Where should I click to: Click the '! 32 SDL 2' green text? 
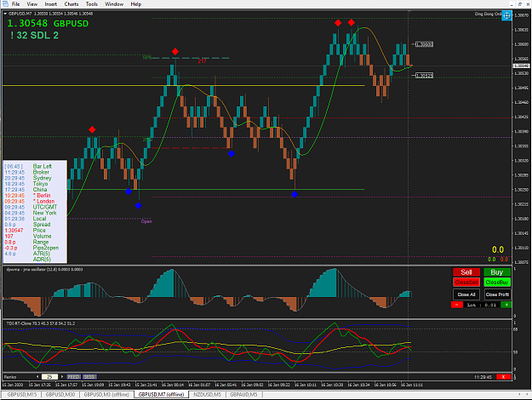[34, 35]
